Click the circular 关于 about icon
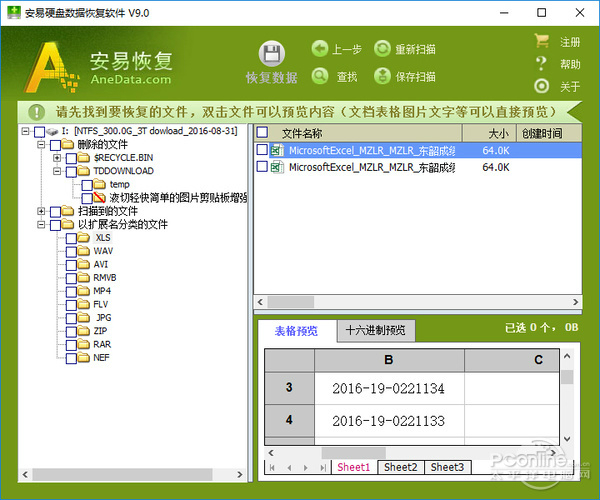Viewport: 600px width, 500px height. pos(541,86)
